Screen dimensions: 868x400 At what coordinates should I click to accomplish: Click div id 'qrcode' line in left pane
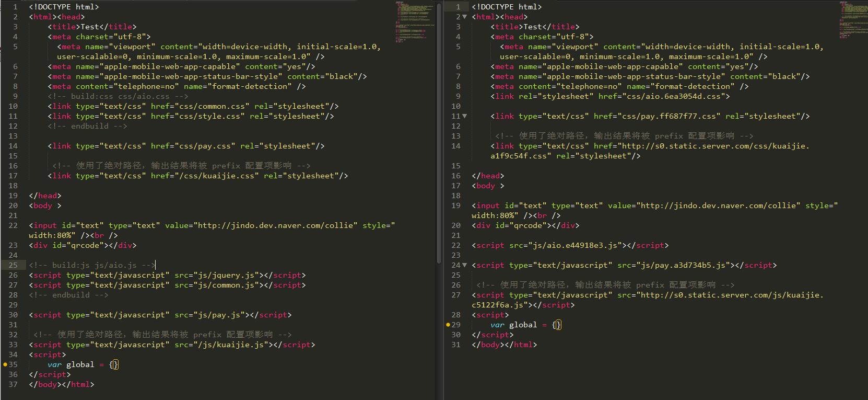(83, 245)
